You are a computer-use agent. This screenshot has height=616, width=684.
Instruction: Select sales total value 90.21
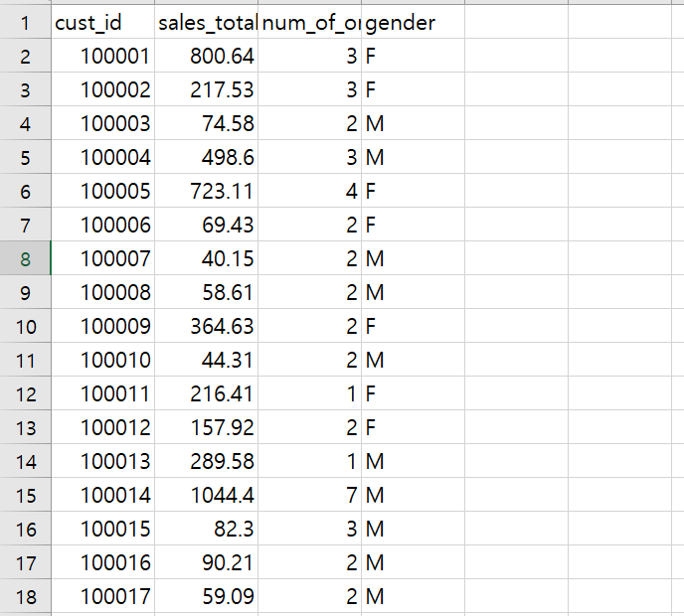point(207,562)
